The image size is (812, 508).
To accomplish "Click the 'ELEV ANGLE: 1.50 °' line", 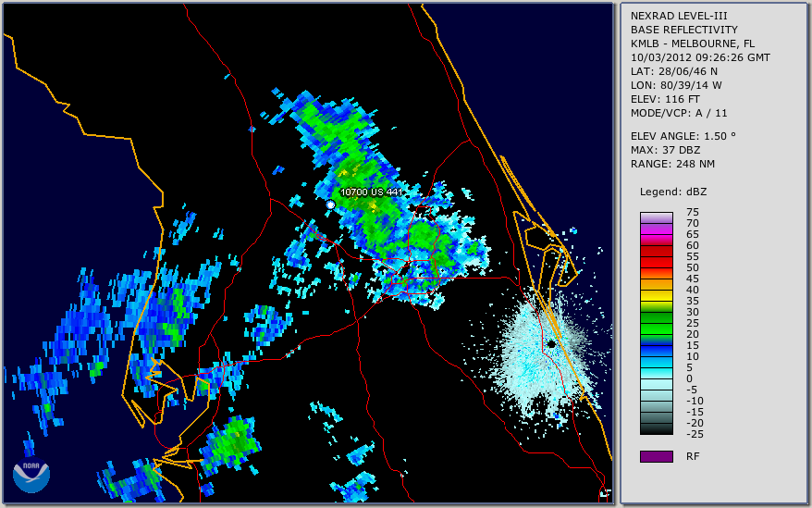I will 683,136.
